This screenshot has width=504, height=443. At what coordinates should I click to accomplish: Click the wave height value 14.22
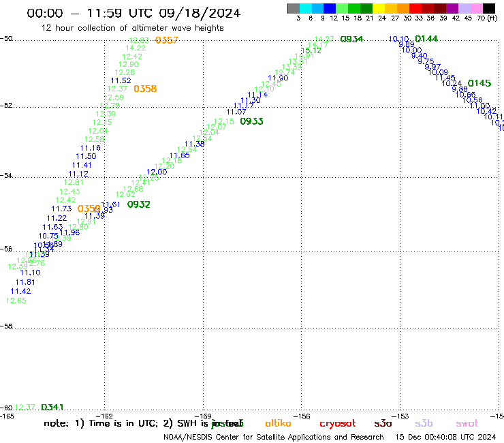pyautogui.click(x=136, y=48)
